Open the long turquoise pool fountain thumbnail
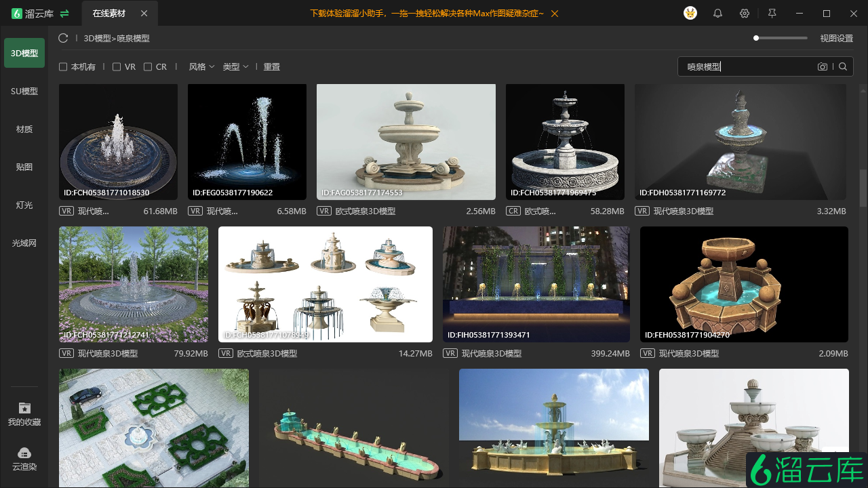The height and width of the screenshot is (488, 868). (x=354, y=428)
